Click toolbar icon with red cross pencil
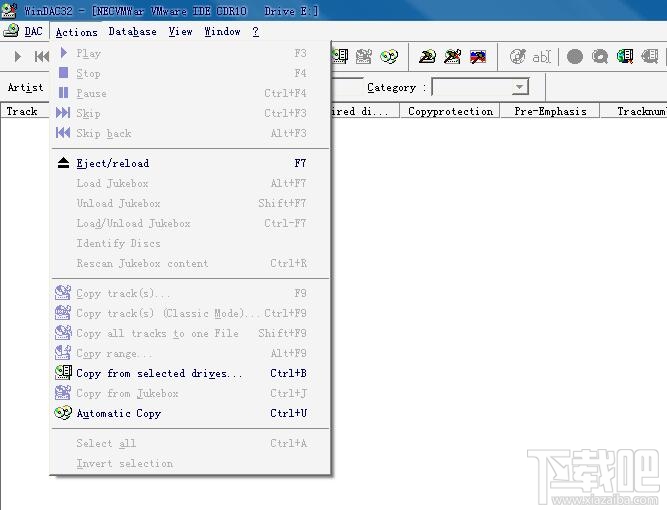Viewport: 667px width, 510px height. tap(452, 57)
